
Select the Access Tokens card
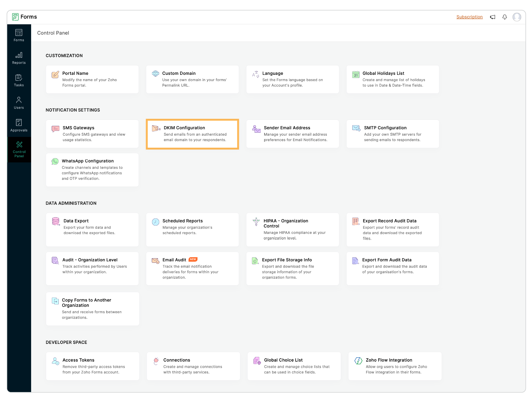tap(92, 366)
